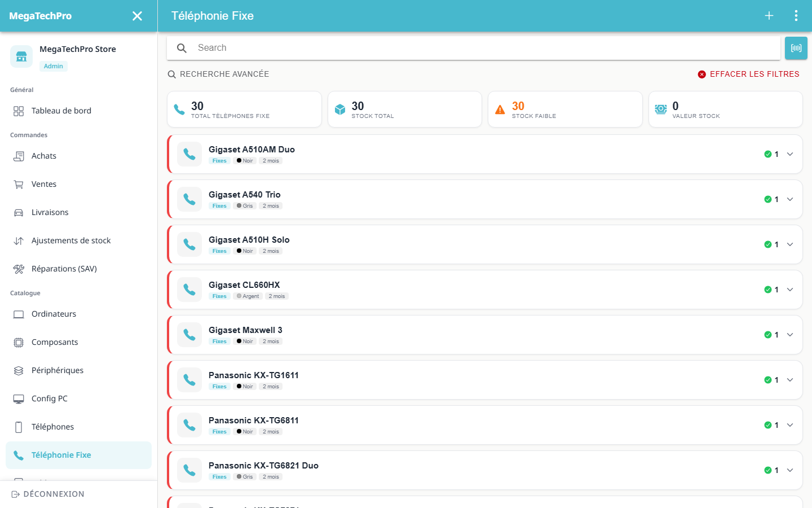Expand the Panasonic KX-TG6821 Duo row
812x508 pixels.
point(790,470)
